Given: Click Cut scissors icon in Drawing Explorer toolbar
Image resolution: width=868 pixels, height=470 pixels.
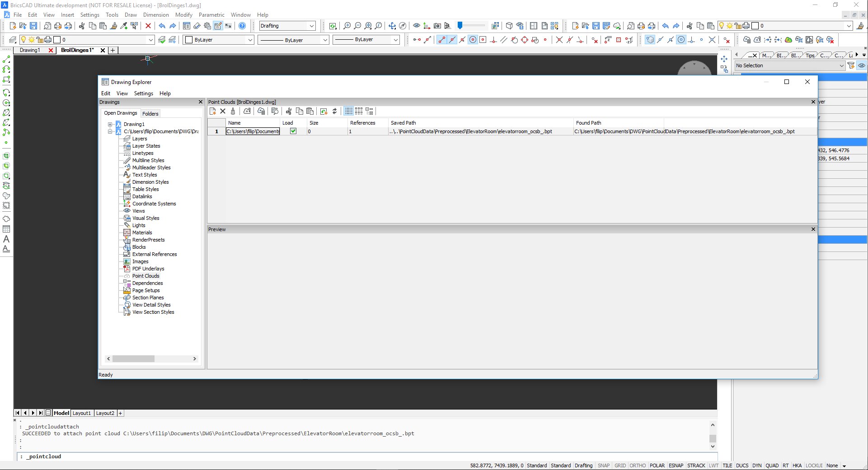Looking at the screenshot, I should click(289, 111).
